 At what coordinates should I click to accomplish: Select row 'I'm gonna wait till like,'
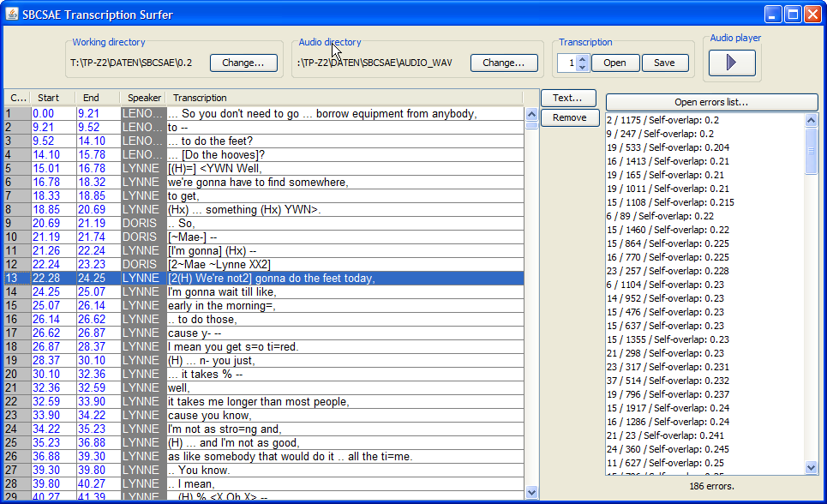point(264,291)
